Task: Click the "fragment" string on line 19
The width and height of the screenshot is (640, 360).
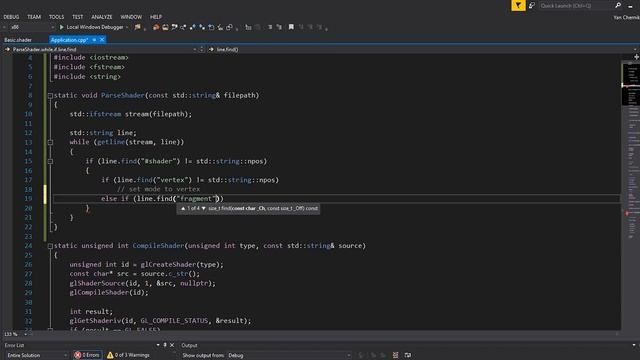Action: pos(196,199)
